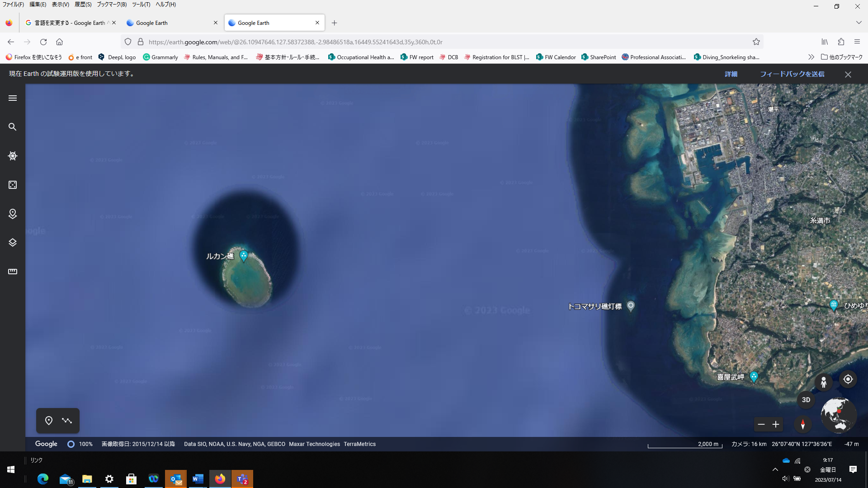
Task: Reset orientation with the compass
Action: [803, 424]
